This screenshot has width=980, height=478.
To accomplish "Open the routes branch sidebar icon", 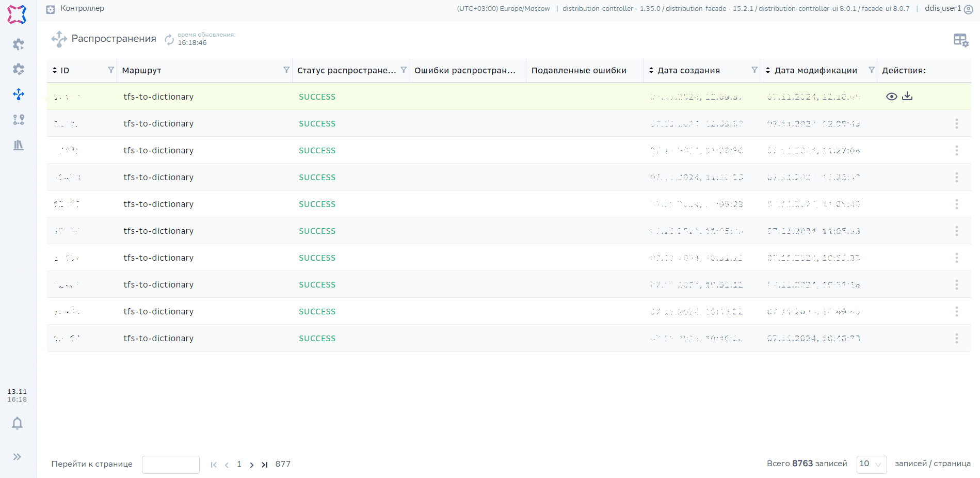I will click(x=19, y=120).
